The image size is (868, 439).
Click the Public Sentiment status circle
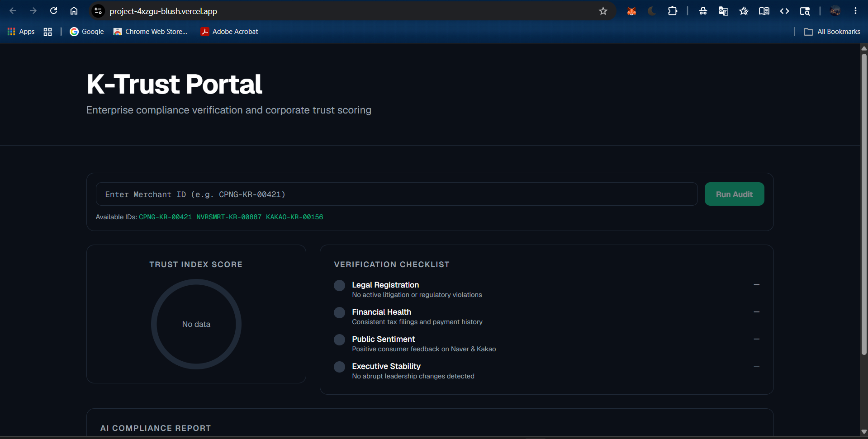pos(339,340)
